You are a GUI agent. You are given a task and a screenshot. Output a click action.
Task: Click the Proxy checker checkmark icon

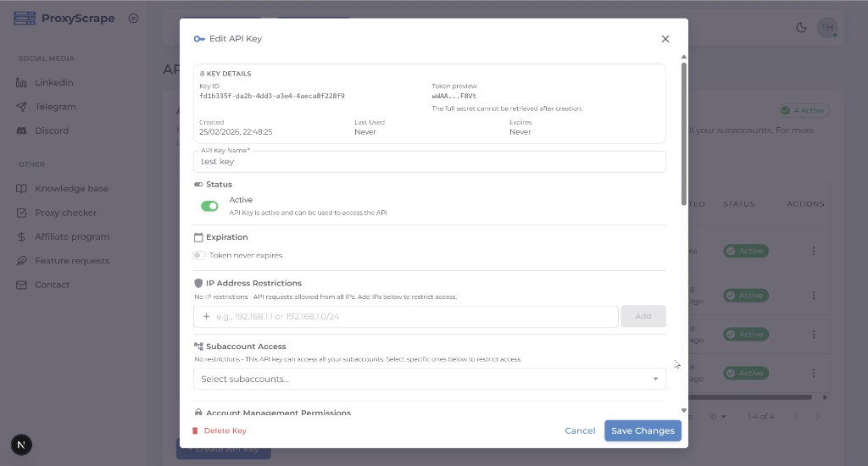click(21, 213)
